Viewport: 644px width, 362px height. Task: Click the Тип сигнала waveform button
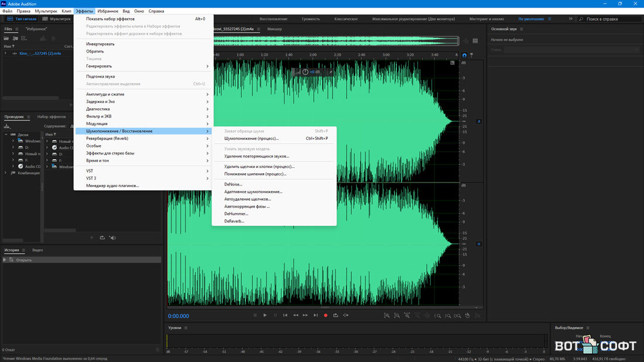tap(22, 19)
